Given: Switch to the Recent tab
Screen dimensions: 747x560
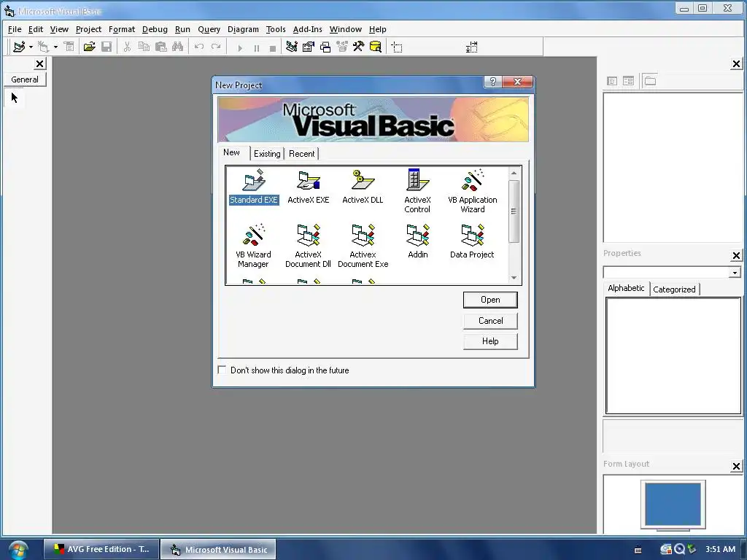Looking at the screenshot, I should click(301, 154).
